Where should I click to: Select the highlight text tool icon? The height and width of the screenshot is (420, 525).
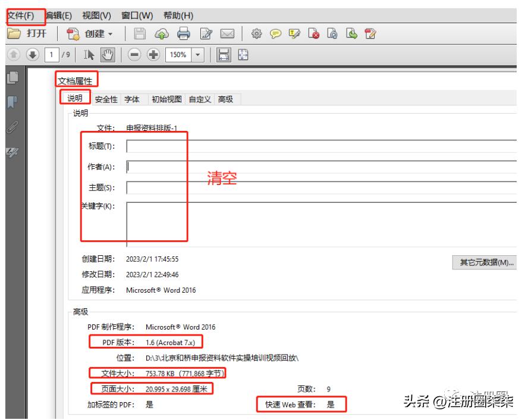pos(294,35)
